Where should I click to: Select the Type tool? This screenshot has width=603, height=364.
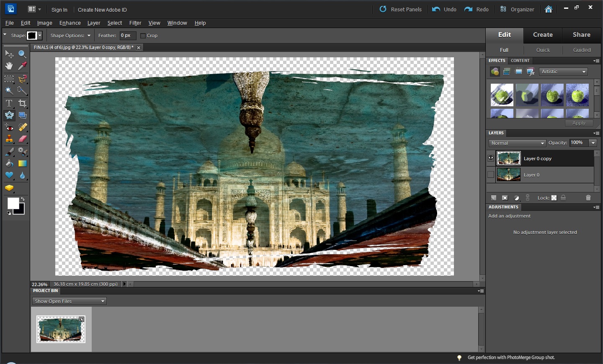click(9, 103)
